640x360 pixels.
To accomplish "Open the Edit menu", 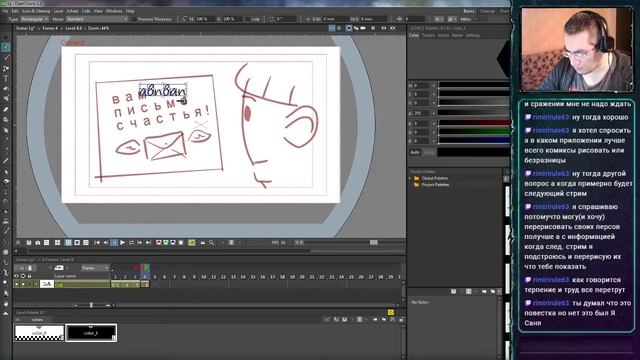I will tap(15, 11).
